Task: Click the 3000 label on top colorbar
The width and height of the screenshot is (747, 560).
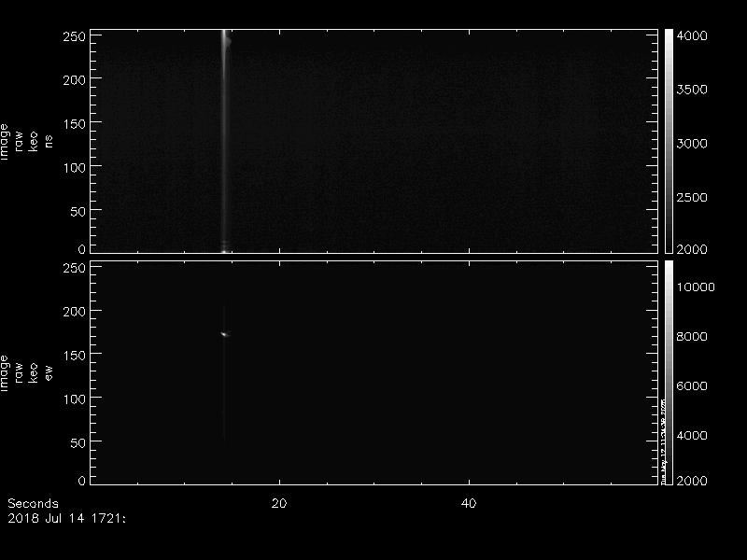Action: (692, 144)
